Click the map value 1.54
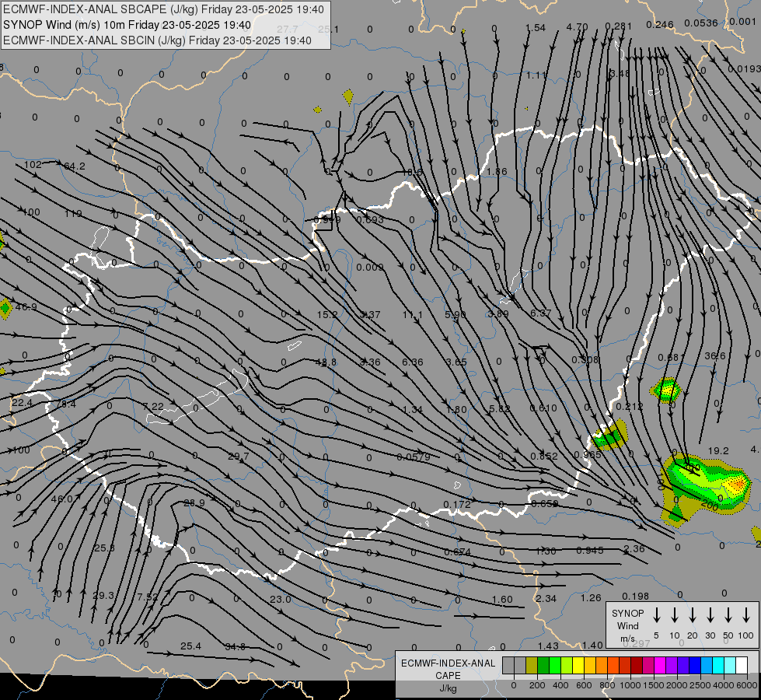 [536, 28]
